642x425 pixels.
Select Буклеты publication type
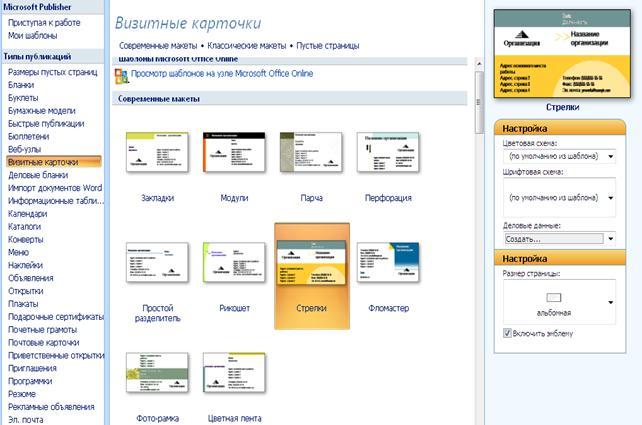click(23, 98)
